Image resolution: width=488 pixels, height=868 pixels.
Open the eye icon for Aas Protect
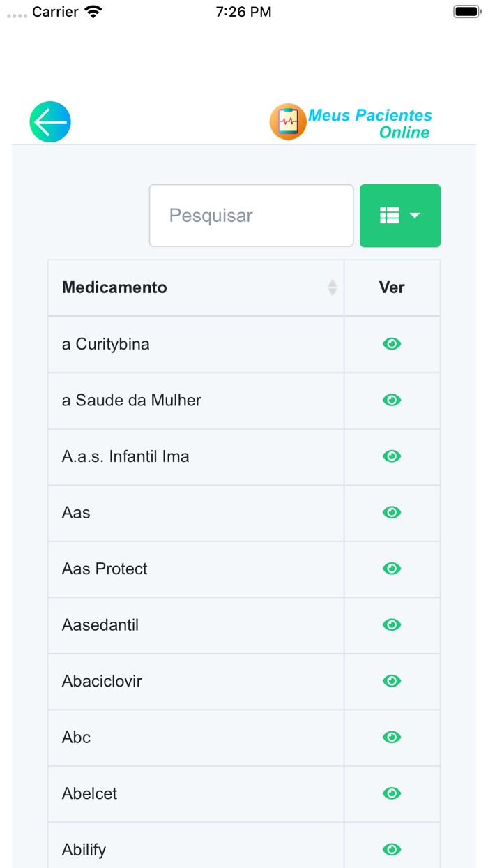click(x=392, y=569)
